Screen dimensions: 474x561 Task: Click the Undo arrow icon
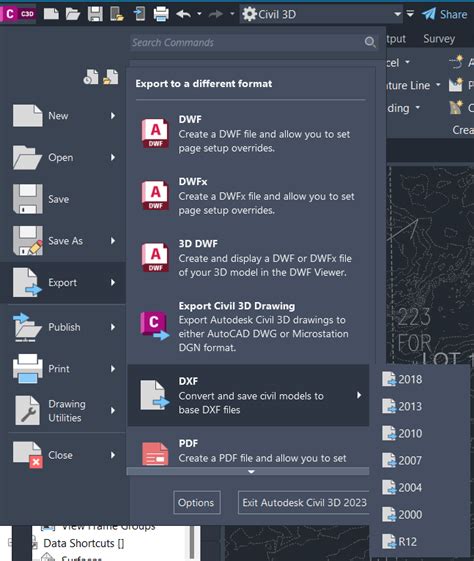click(x=184, y=14)
